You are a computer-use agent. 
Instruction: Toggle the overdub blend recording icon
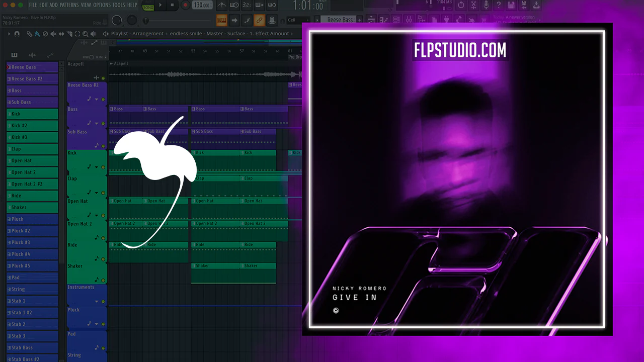click(259, 6)
